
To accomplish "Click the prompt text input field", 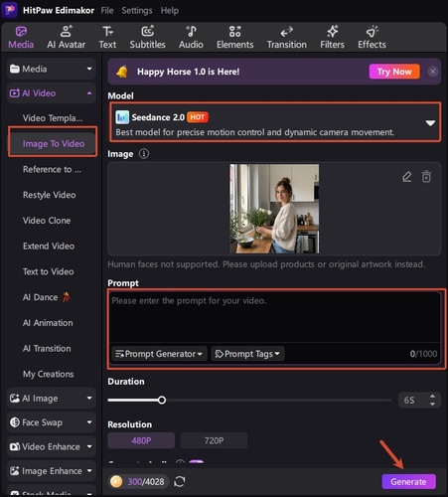I will pyautogui.click(x=275, y=317).
